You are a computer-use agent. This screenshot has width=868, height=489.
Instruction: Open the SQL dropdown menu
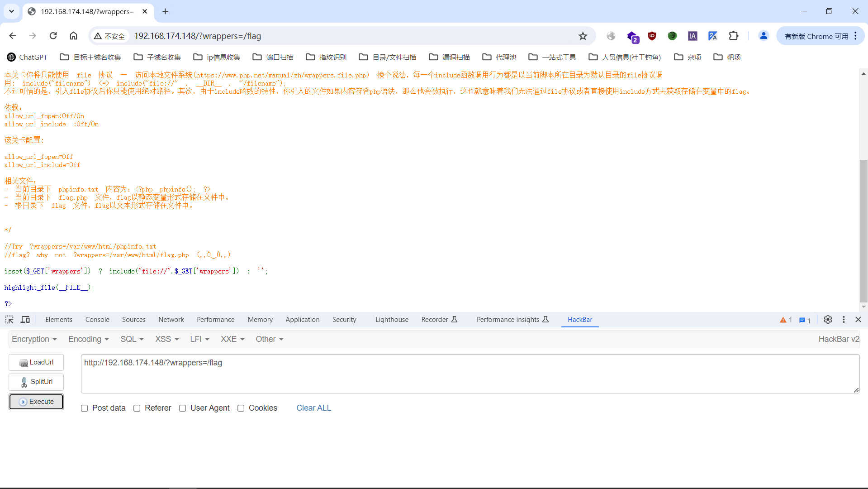[x=132, y=339]
